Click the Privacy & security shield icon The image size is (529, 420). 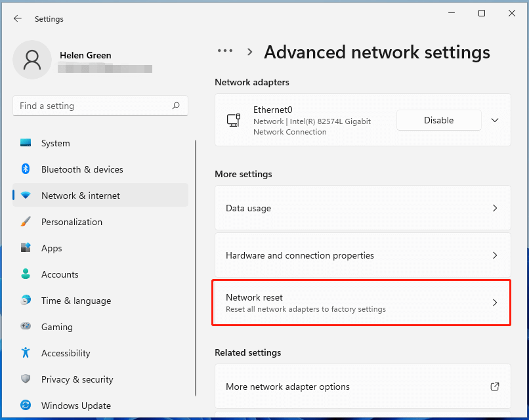25,379
